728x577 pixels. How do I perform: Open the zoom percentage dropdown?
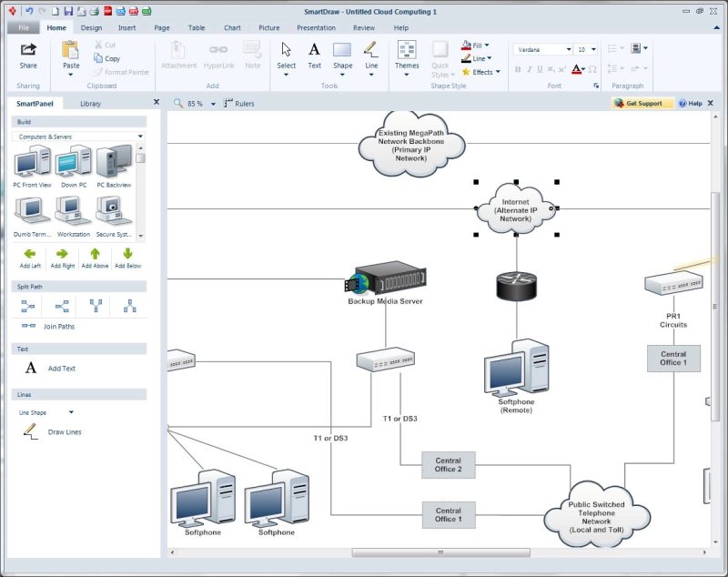coord(213,104)
